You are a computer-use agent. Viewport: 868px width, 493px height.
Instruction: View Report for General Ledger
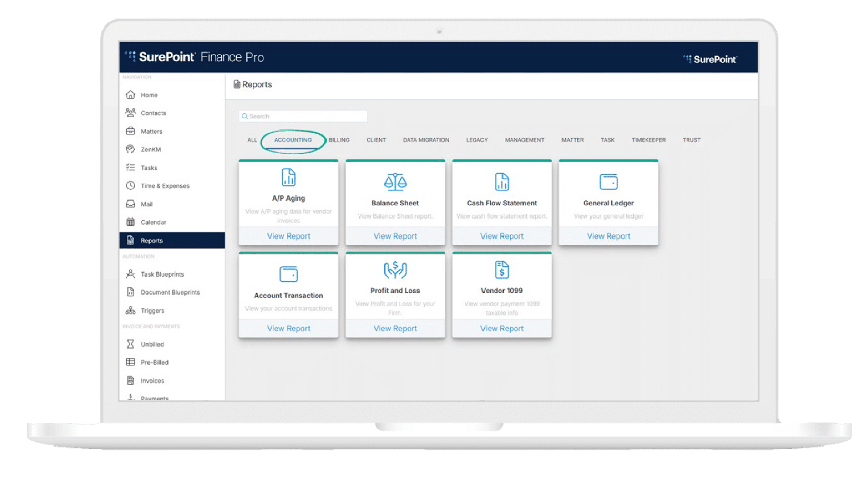pyautogui.click(x=608, y=236)
